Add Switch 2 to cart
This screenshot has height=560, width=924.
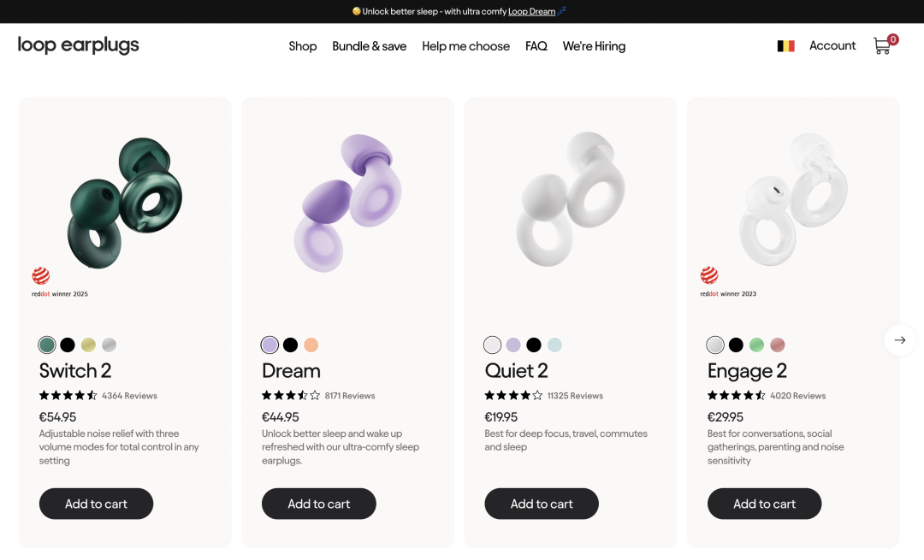click(96, 504)
